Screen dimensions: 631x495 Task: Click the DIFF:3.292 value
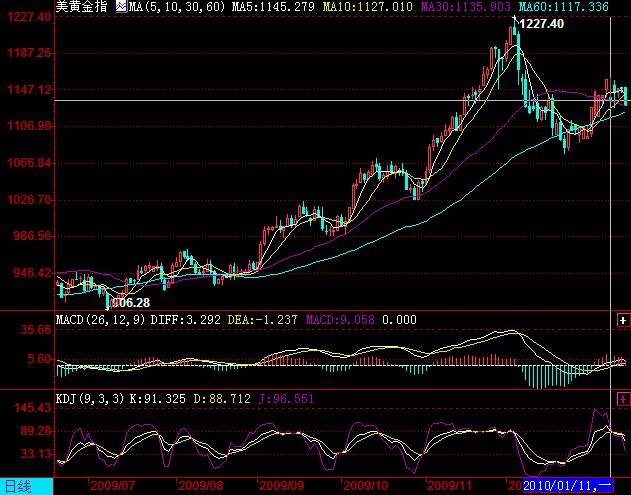click(x=186, y=320)
